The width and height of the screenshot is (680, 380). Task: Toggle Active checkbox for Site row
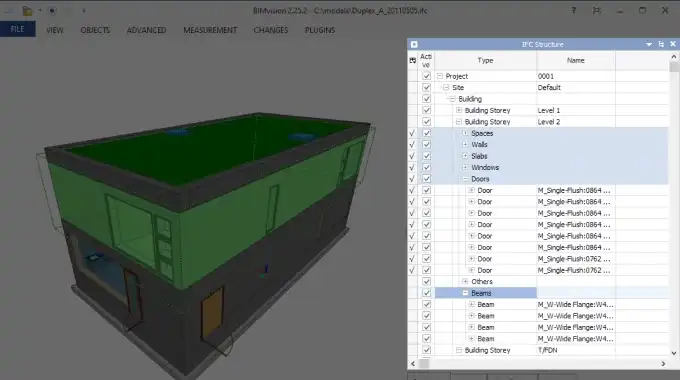426,87
